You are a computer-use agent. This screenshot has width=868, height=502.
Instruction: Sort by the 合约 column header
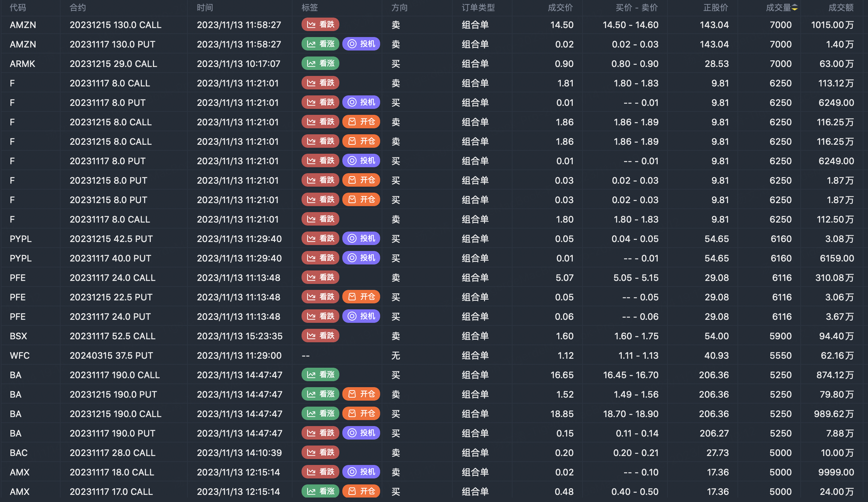78,7
